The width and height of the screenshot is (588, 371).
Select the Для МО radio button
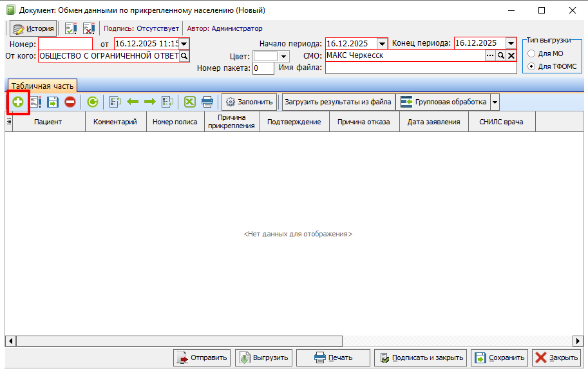[531, 53]
